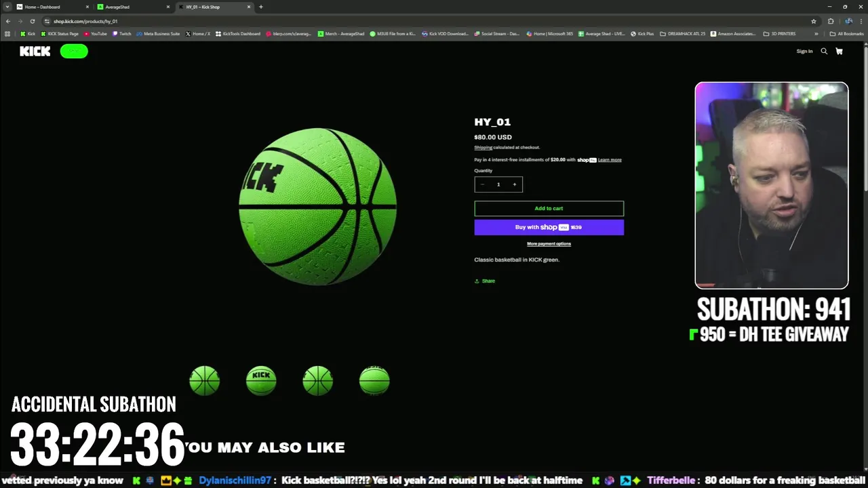Screen dimensions: 868x488
Task: Open Kick Plus bookmark
Action: [642, 33]
